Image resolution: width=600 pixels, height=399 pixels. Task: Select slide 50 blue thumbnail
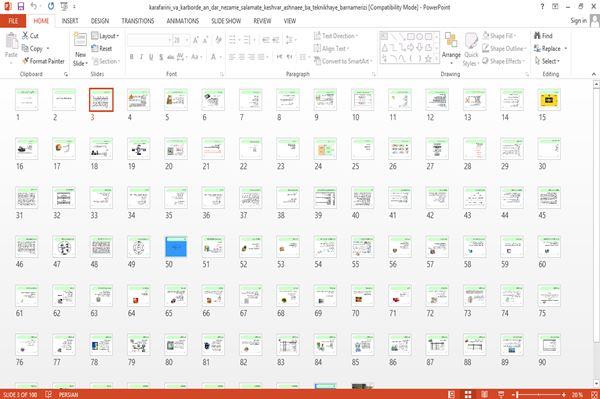pyautogui.click(x=176, y=247)
